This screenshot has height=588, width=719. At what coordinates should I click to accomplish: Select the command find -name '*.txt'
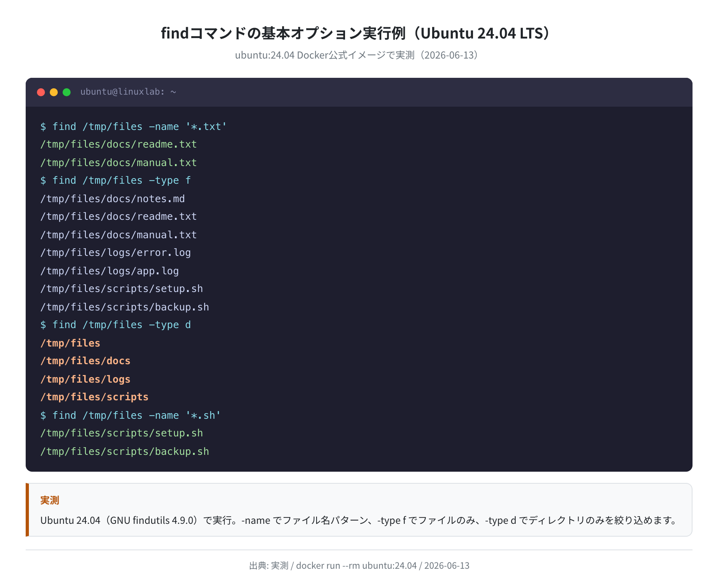coord(134,126)
